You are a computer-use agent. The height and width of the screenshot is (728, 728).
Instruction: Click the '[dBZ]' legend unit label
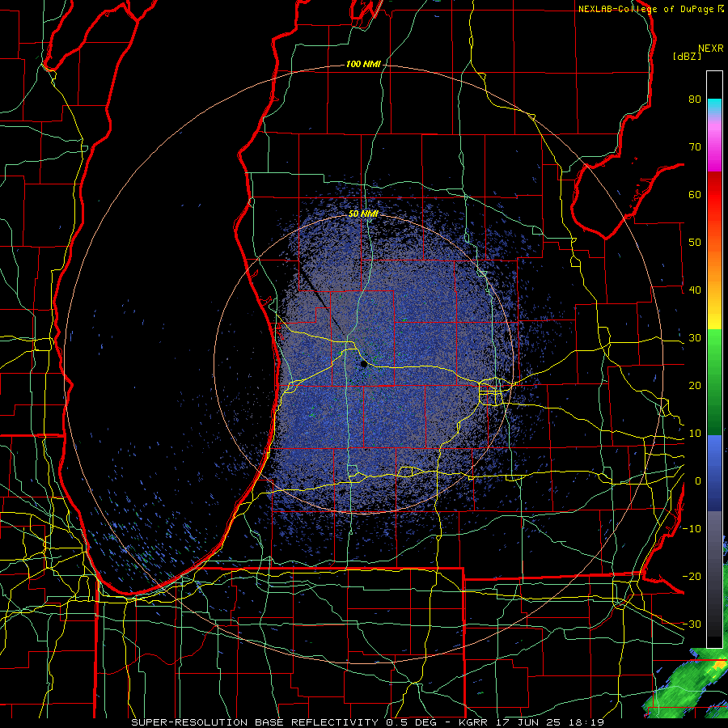click(x=687, y=57)
